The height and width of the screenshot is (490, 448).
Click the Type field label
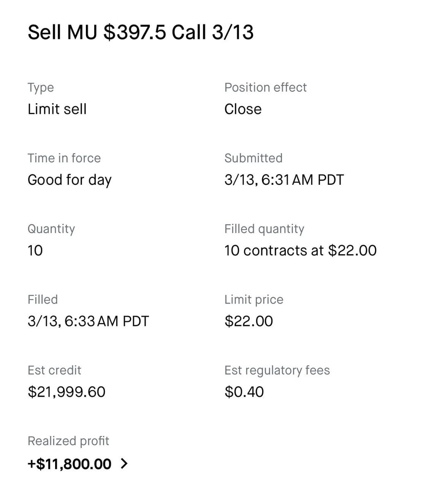pos(41,88)
